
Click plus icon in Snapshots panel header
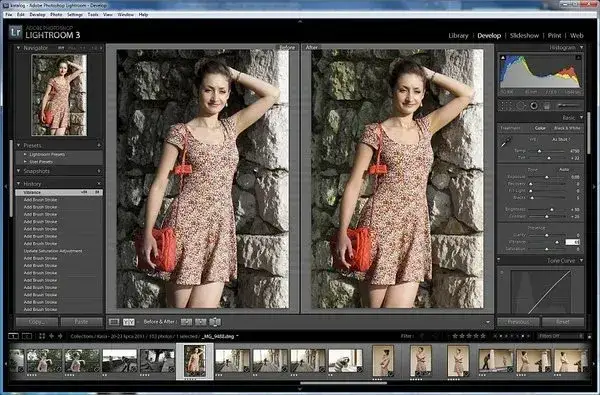coord(99,171)
